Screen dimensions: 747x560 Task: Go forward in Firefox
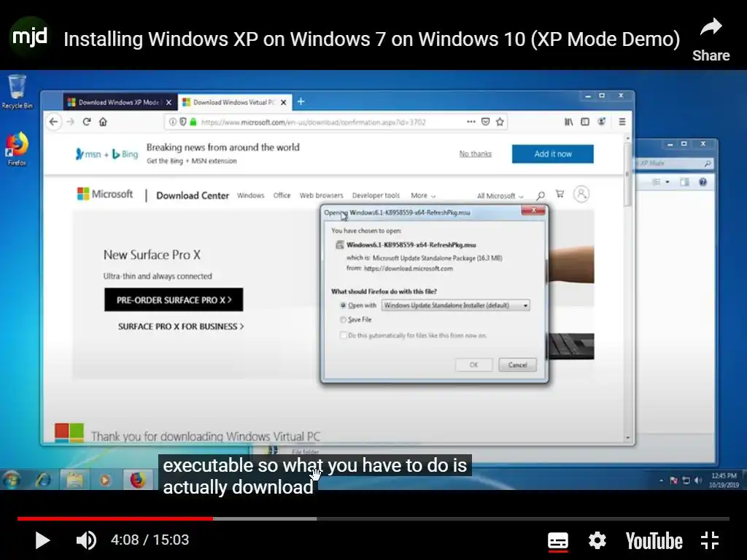(x=71, y=122)
